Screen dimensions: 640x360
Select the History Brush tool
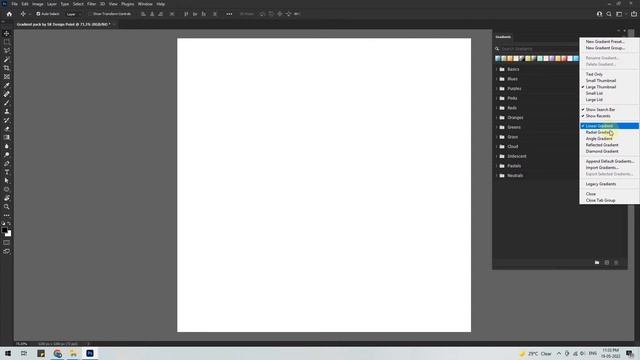click(7, 120)
